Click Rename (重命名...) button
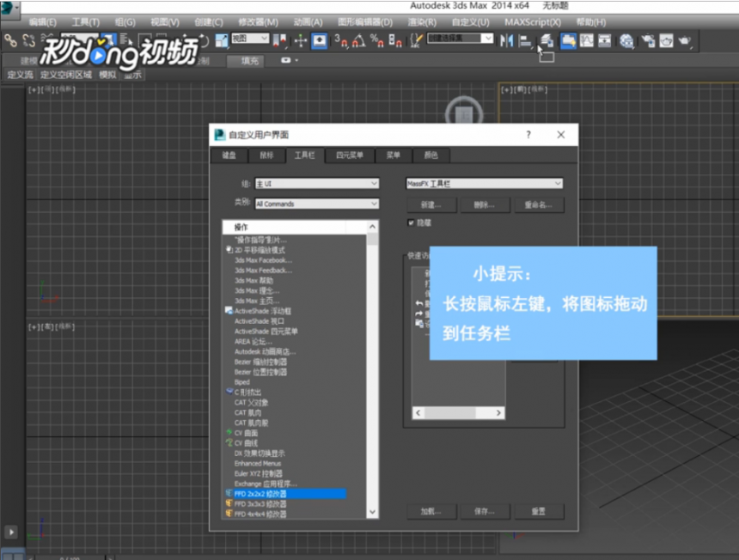739x560 pixels. coord(538,205)
